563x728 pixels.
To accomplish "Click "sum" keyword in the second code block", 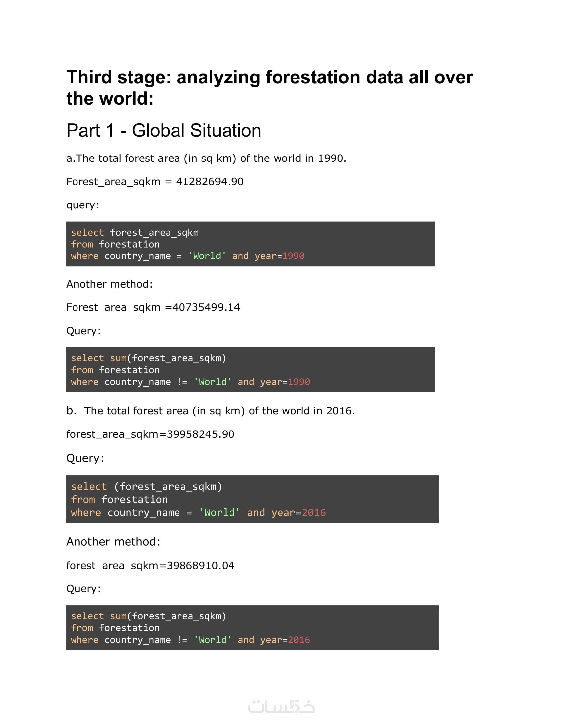I will pos(118,358).
